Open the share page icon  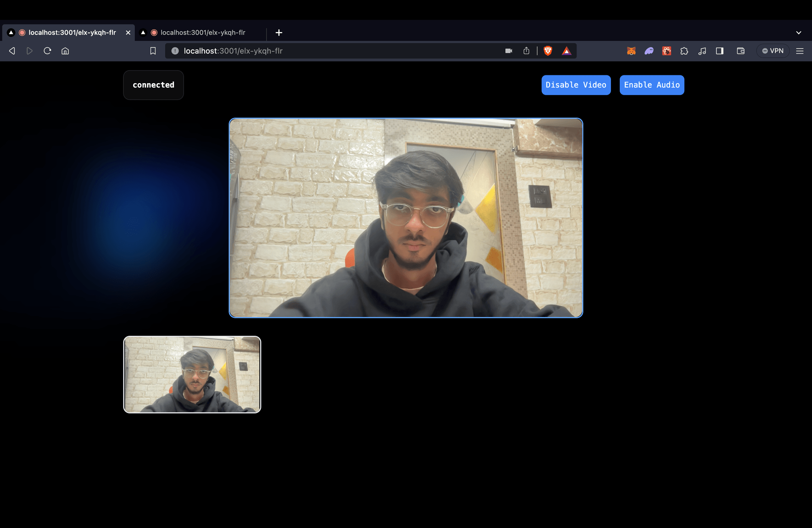coord(526,51)
